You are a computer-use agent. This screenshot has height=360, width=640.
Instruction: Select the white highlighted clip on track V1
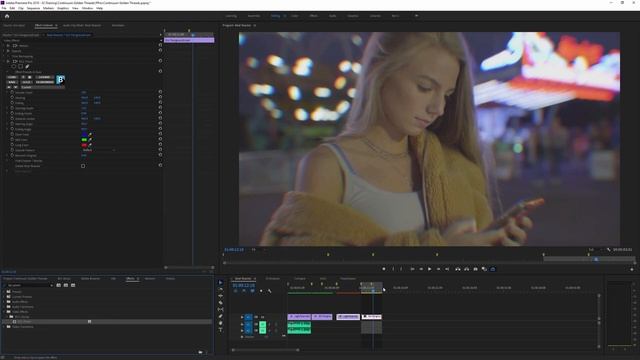tap(372, 317)
